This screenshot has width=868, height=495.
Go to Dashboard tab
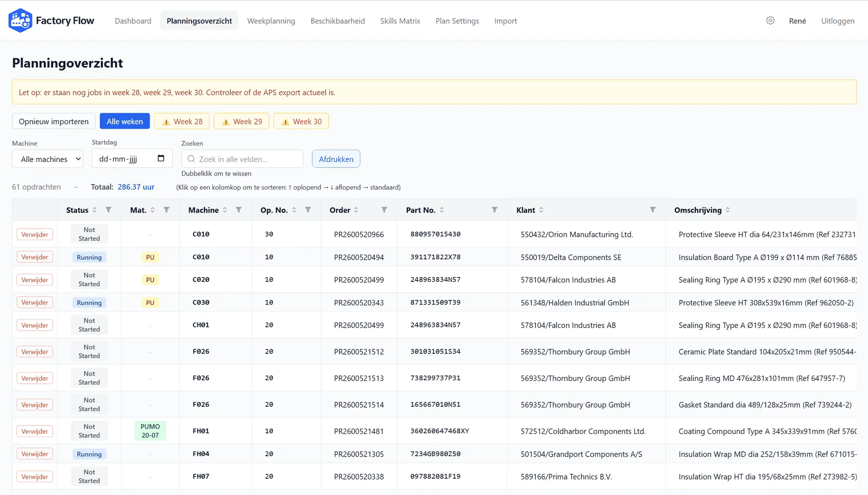click(133, 21)
